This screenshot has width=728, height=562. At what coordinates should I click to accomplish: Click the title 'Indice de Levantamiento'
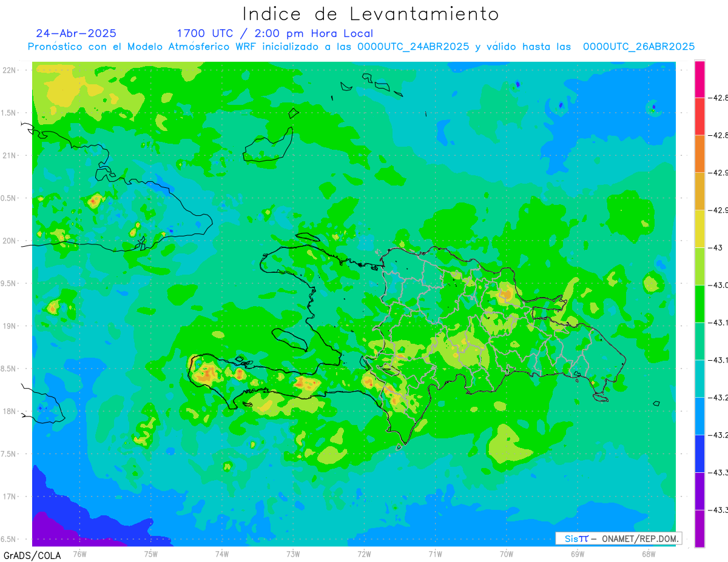(371, 14)
